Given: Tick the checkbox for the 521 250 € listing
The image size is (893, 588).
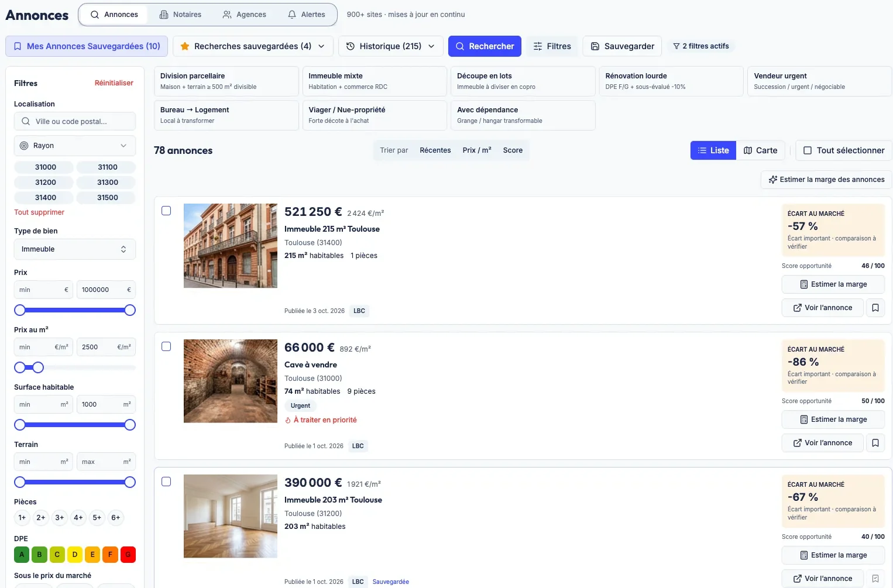Looking at the screenshot, I should [166, 211].
